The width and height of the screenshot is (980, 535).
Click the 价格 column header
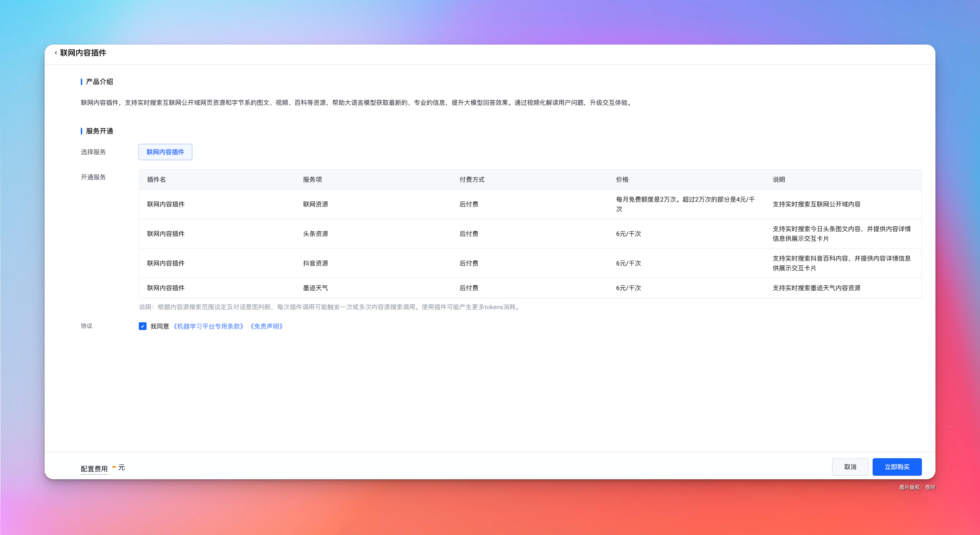[622, 180]
